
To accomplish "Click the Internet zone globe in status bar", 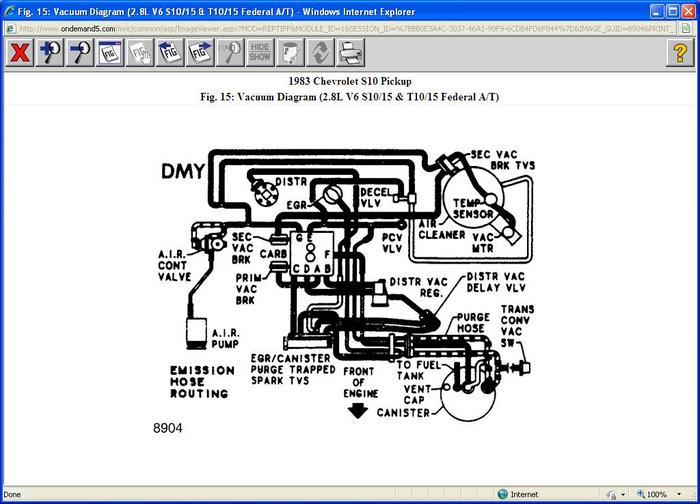I will click(503, 494).
